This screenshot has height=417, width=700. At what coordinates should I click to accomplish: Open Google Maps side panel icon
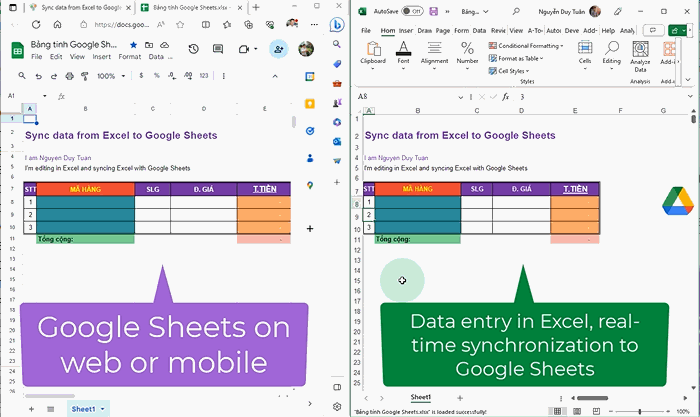pos(310,185)
